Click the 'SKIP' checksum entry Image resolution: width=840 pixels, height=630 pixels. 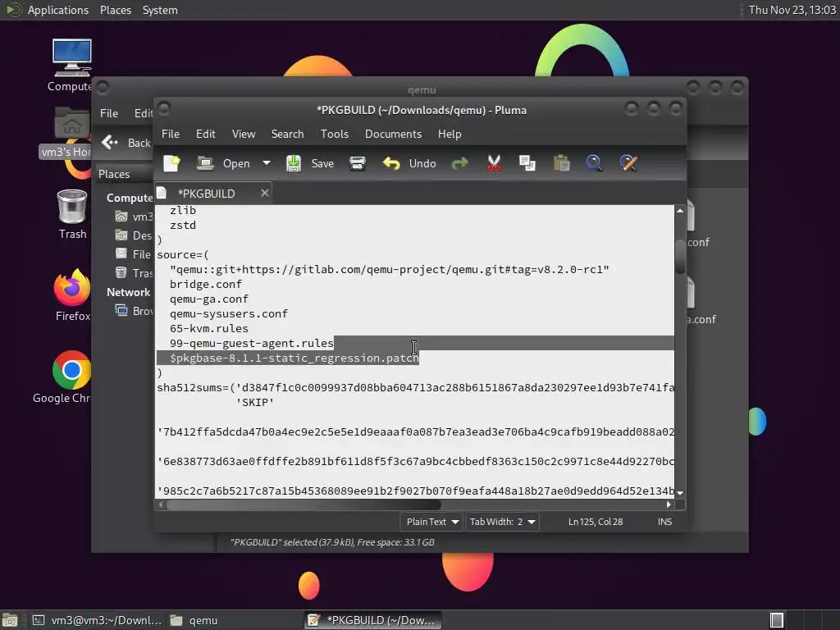click(x=255, y=402)
